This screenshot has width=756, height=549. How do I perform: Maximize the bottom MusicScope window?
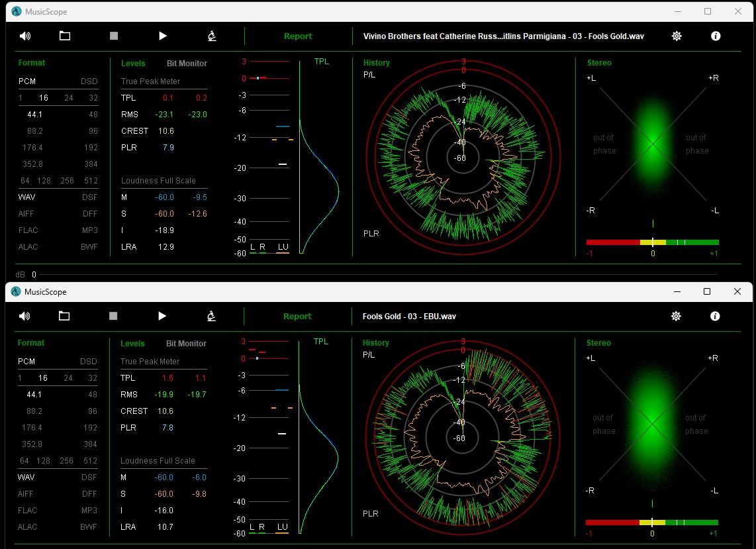click(x=706, y=291)
